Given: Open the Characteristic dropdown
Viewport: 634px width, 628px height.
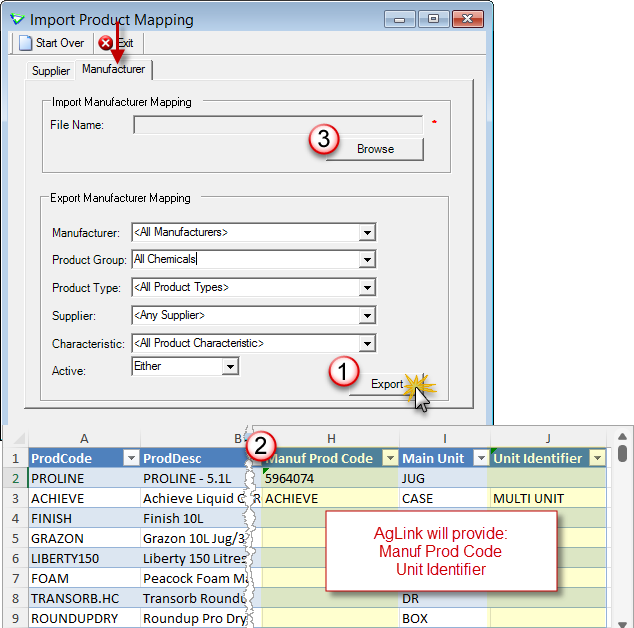Looking at the screenshot, I should point(367,343).
